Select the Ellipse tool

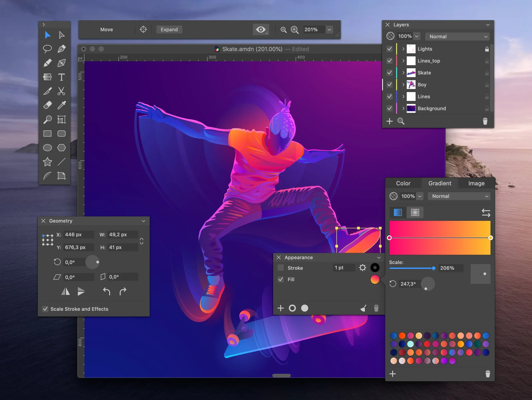[x=47, y=148]
